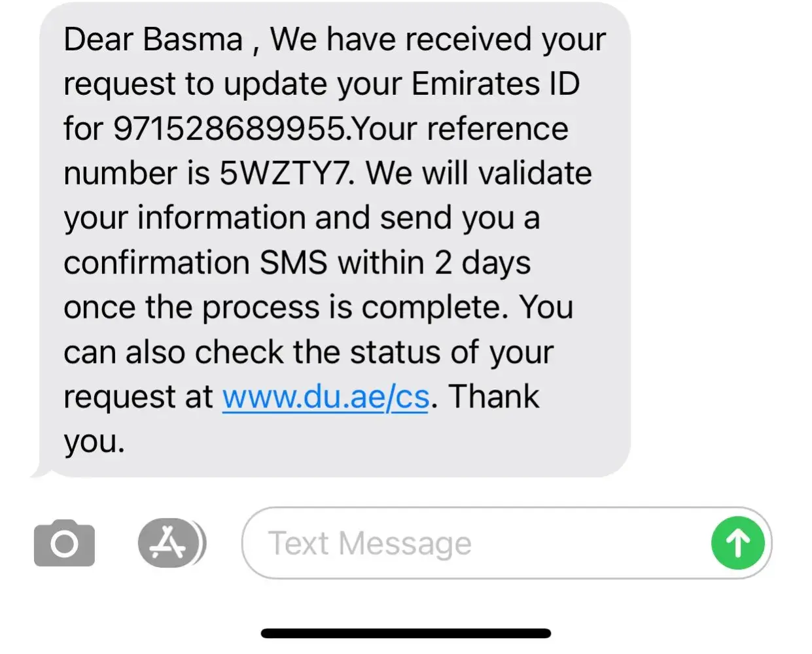Click the message bubble tail corner

tap(39, 471)
